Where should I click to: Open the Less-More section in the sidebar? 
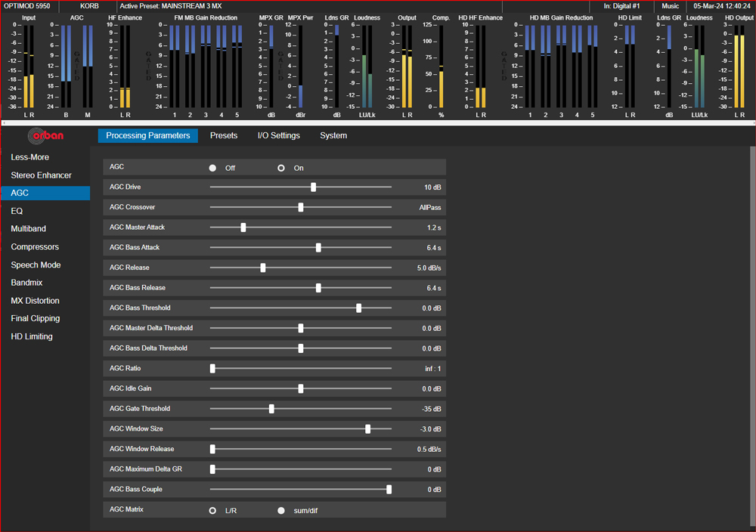[30, 157]
